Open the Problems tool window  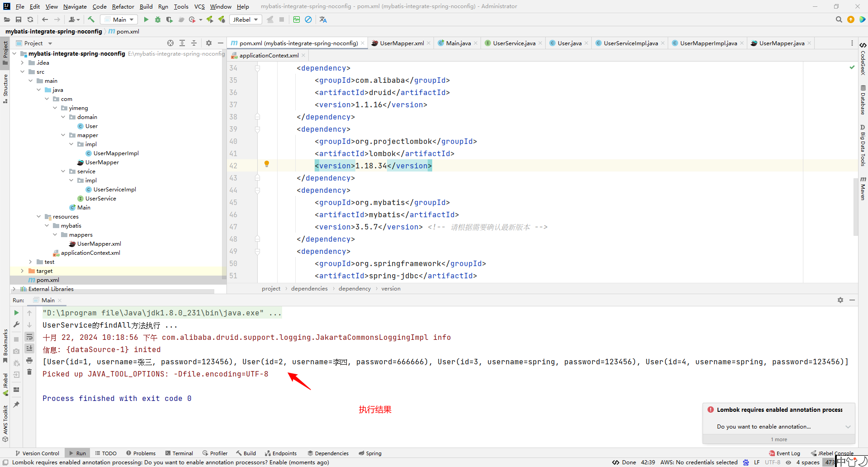141,453
